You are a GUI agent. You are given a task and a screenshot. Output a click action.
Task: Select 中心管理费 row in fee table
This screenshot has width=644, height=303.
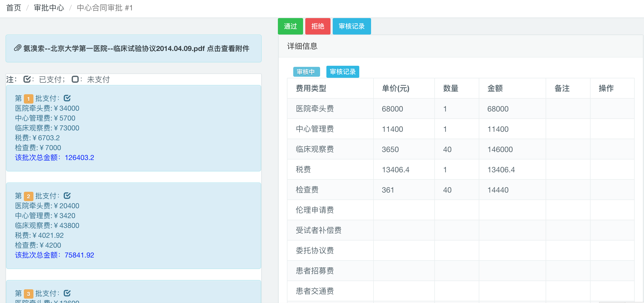pos(461,129)
